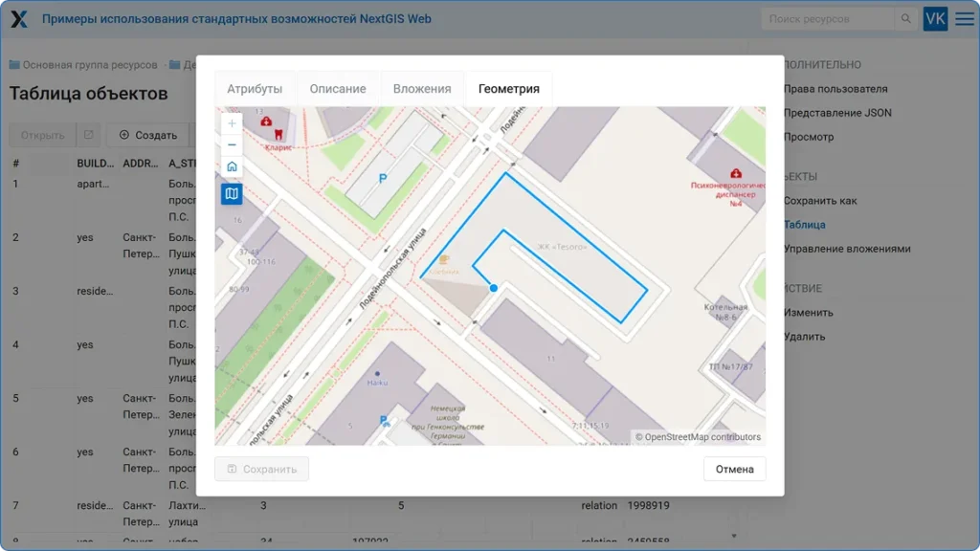This screenshot has width=980, height=551.
Task: Open OpenStreetMap contributors attribution link
Action: [x=702, y=437]
